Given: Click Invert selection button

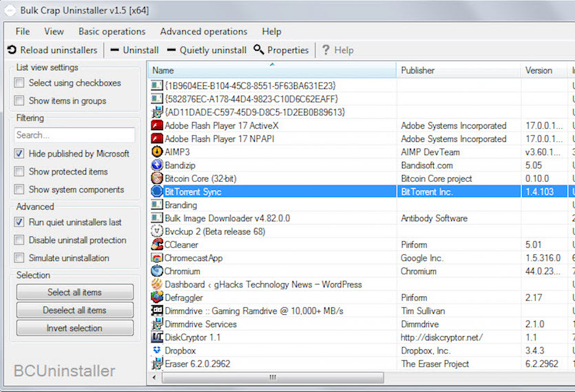Looking at the screenshot, I should [x=75, y=328].
